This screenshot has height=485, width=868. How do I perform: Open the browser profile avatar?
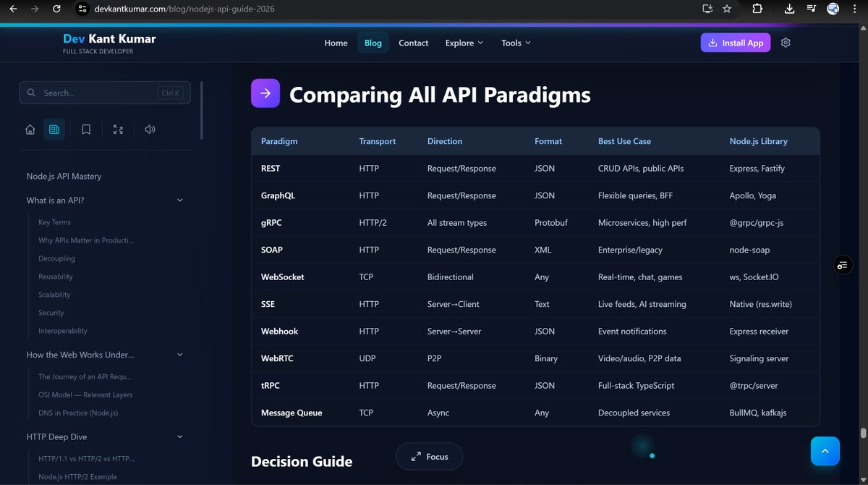833,9
